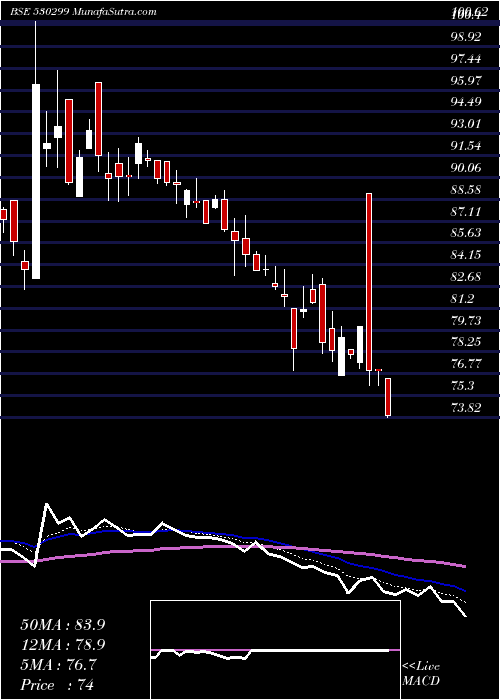This screenshot has height=700, width=500.
Task: Click the 93.01 price axis label
Action: point(466,124)
